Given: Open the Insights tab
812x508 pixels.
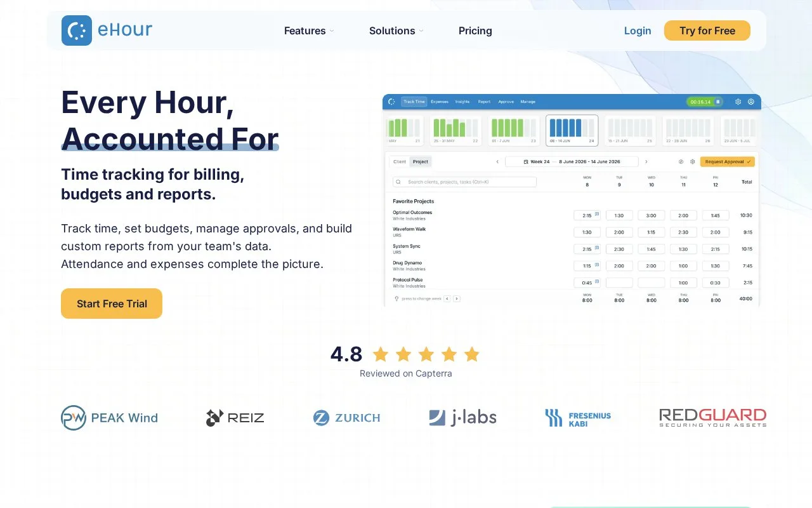Looking at the screenshot, I should [x=462, y=102].
